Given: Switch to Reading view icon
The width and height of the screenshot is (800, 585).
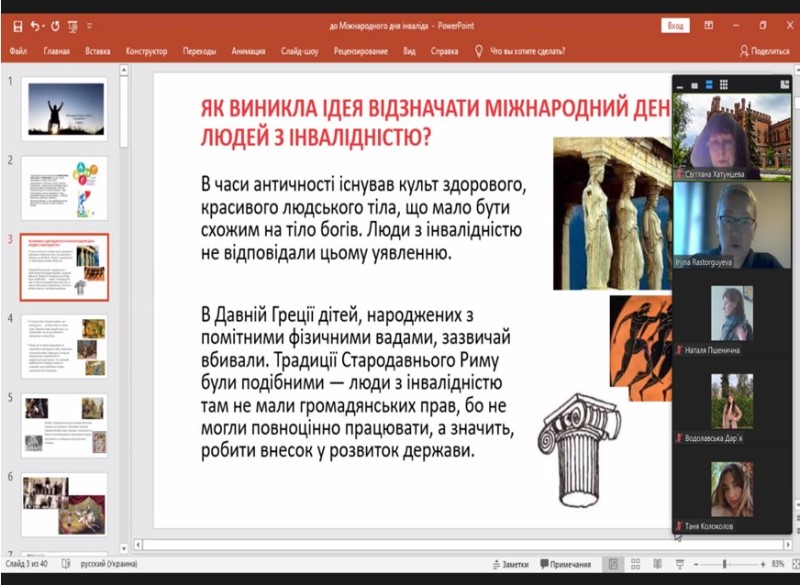Looking at the screenshot, I should [658, 564].
